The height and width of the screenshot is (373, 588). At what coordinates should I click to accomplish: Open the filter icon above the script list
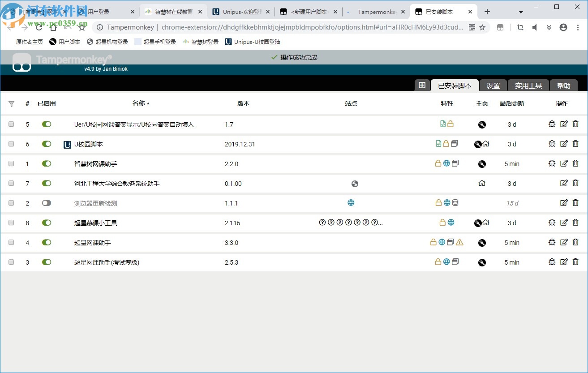11,103
